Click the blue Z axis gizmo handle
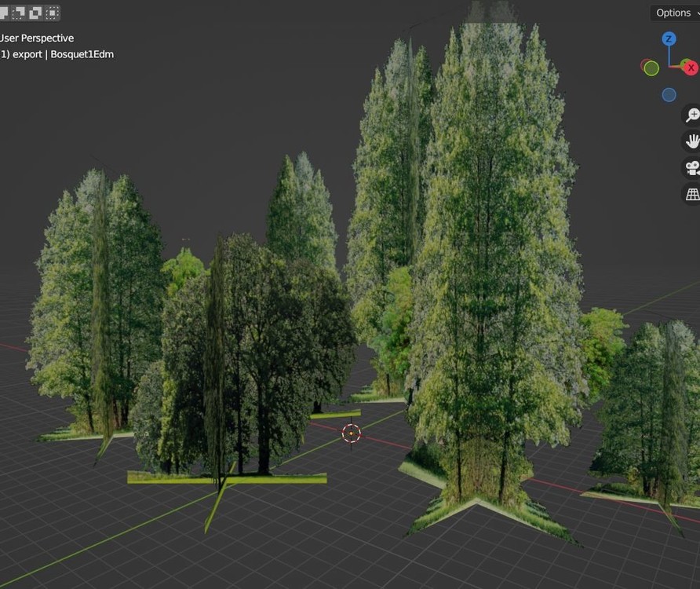 coord(669,39)
